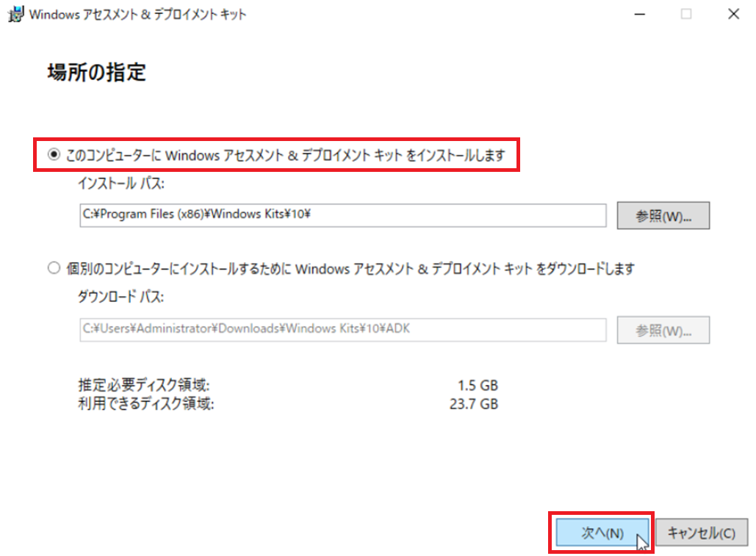Click the 利用できるディスク領域 label
The height and width of the screenshot is (556, 756).
[x=145, y=403]
